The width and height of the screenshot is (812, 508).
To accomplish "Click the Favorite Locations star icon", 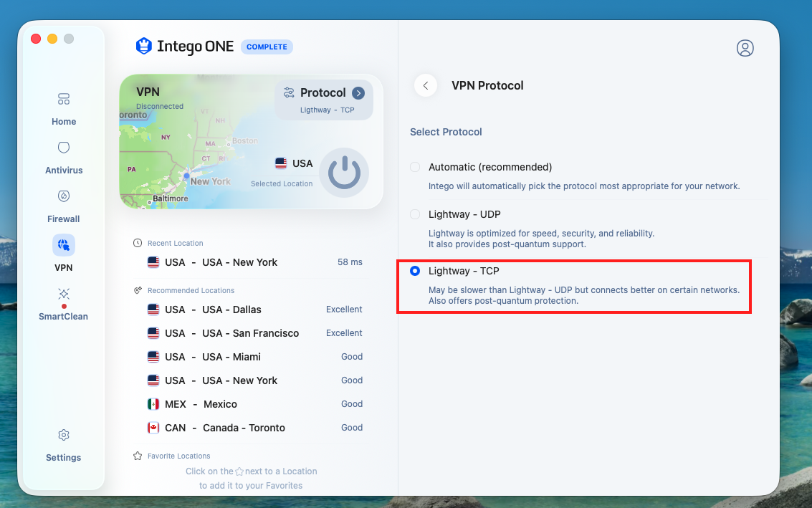I will point(137,456).
